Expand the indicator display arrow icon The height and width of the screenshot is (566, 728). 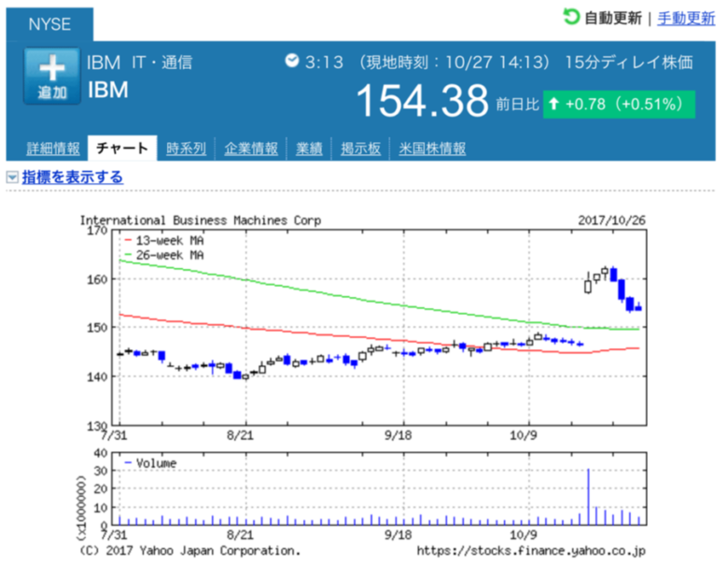pyautogui.click(x=12, y=177)
